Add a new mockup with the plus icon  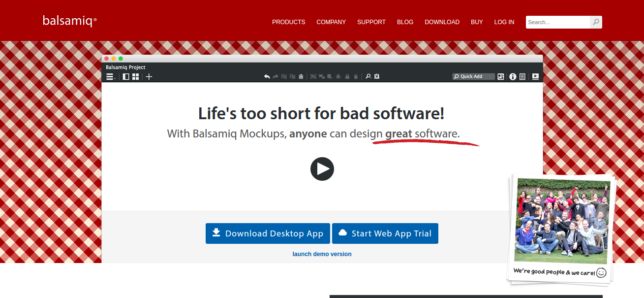pyautogui.click(x=149, y=76)
